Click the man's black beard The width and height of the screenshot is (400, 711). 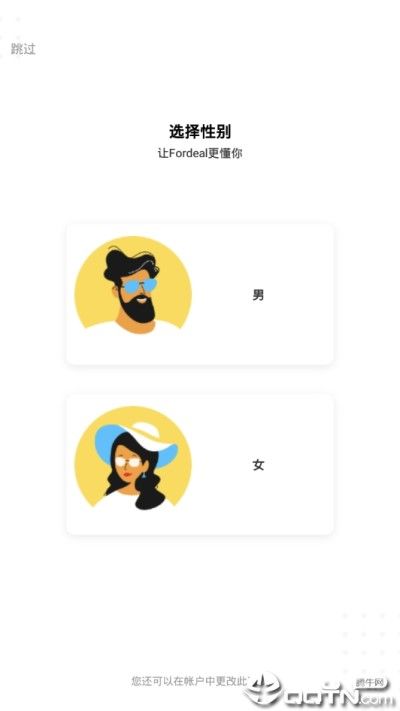click(138, 308)
